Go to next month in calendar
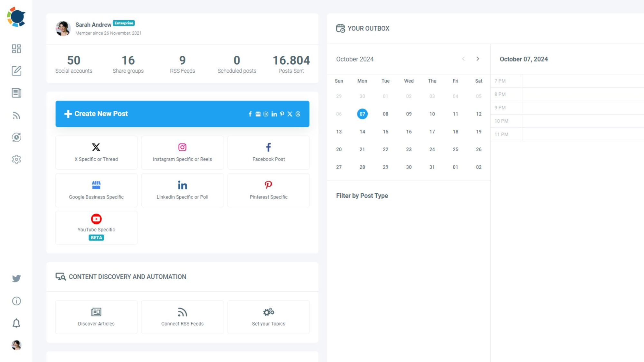Image resolution: width=644 pixels, height=362 pixels. point(478,59)
